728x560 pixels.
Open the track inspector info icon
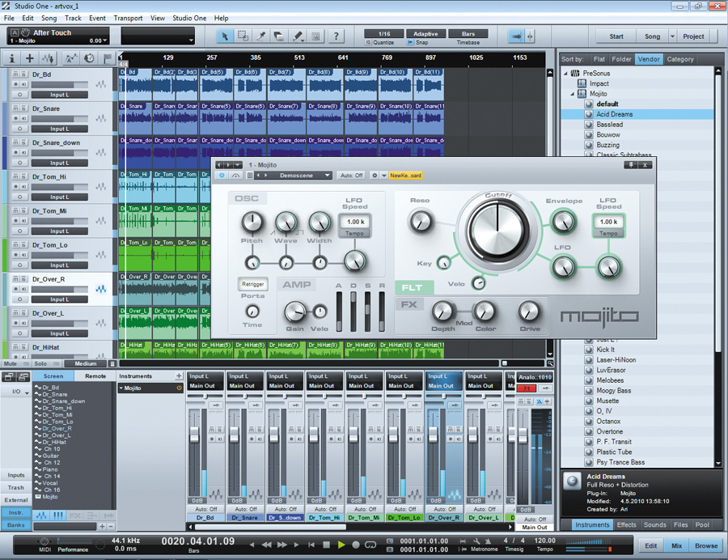tap(12, 58)
